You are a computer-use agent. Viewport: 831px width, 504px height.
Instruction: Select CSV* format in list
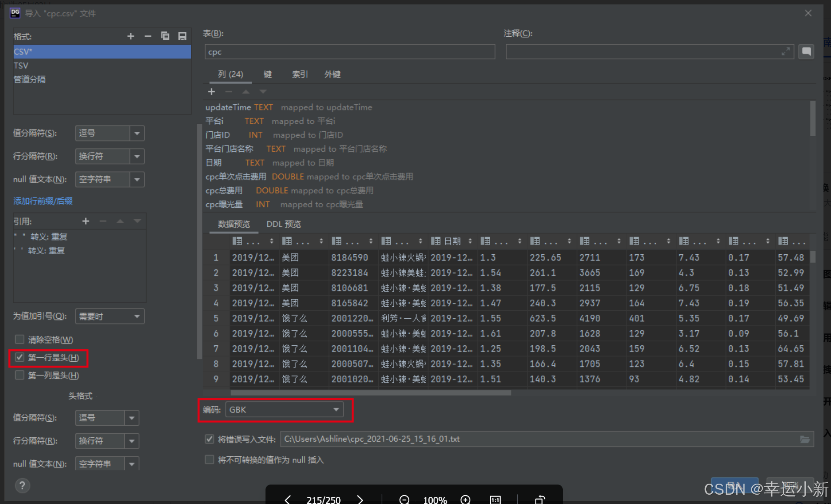click(x=102, y=52)
